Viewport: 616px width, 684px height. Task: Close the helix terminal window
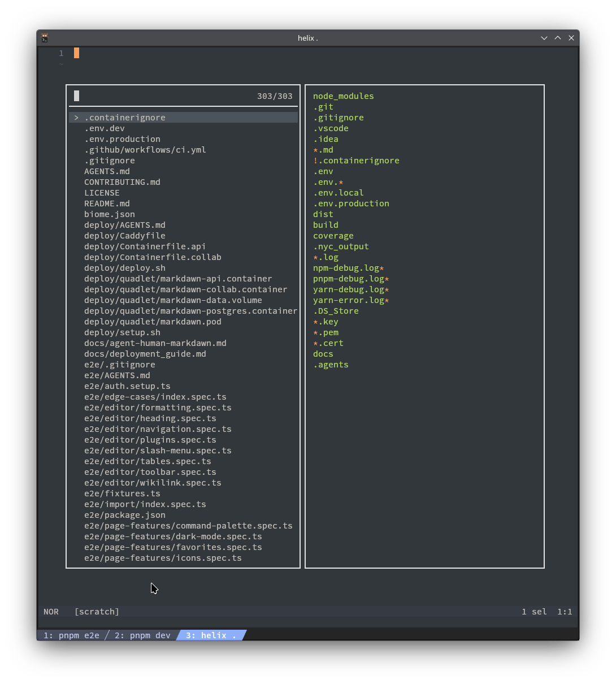click(x=571, y=38)
